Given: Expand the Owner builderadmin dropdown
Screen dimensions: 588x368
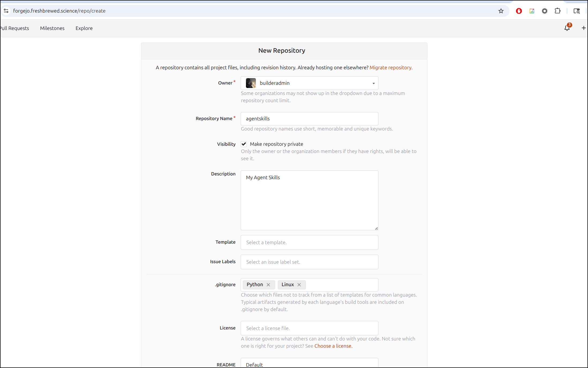Looking at the screenshot, I should coord(309,83).
